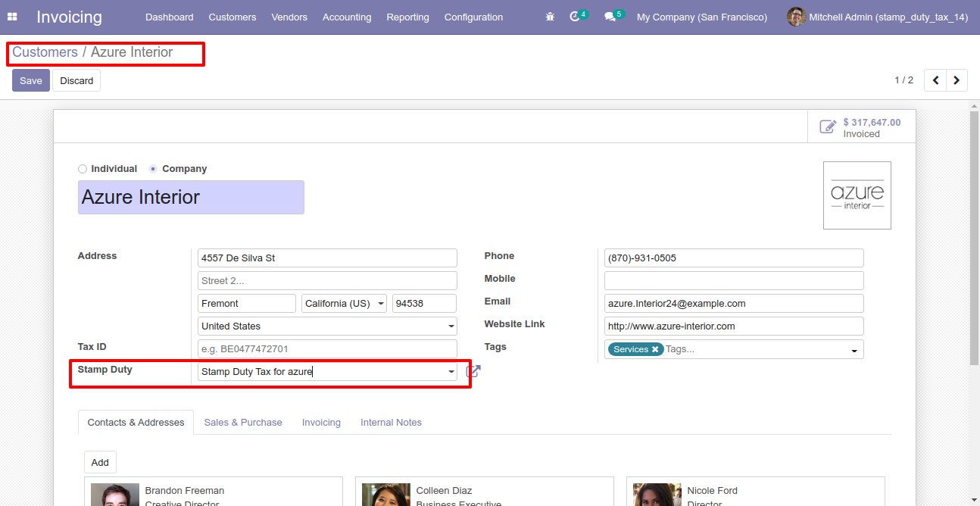Open the Tags dropdown arrow

(854, 350)
